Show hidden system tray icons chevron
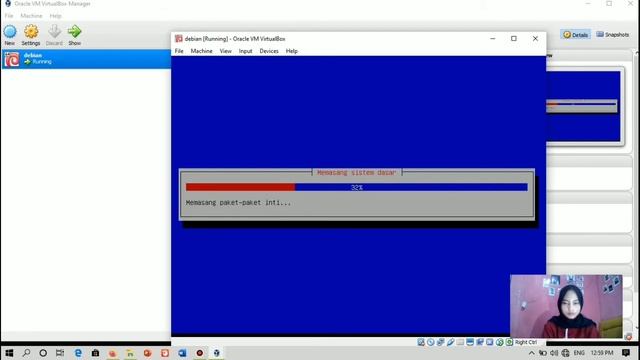 coord(531,353)
